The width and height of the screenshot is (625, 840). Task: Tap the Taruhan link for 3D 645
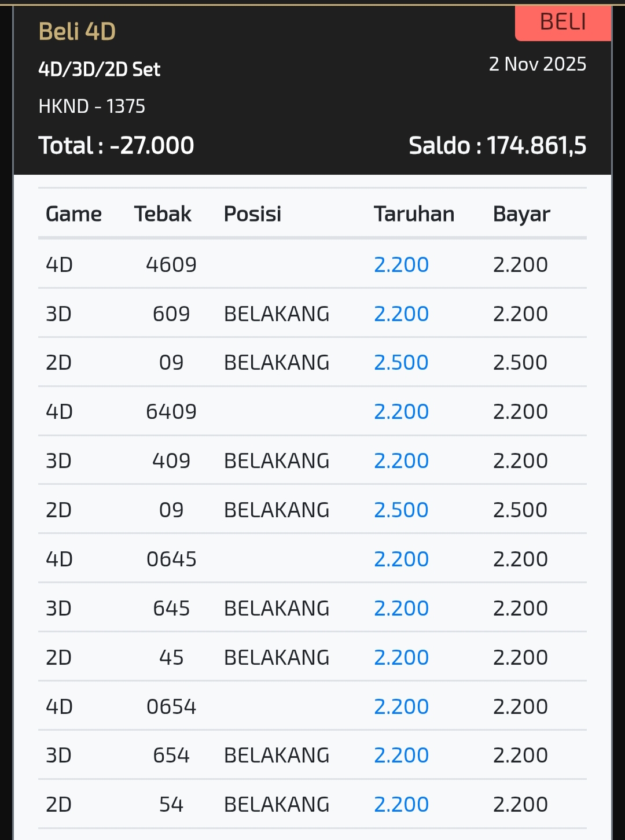pyautogui.click(x=401, y=608)
